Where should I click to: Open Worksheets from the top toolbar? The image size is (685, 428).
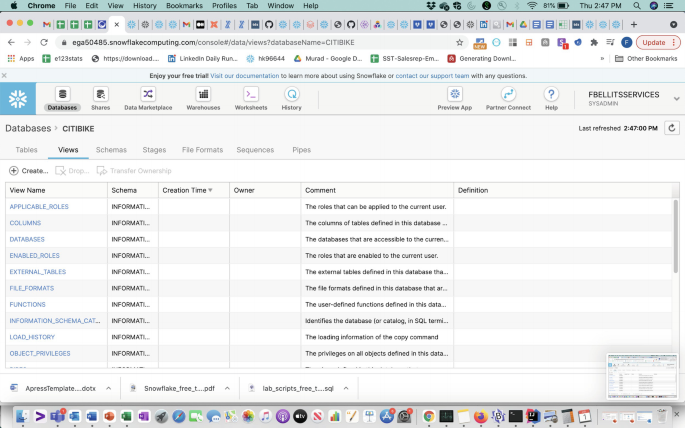pos(251,95)
